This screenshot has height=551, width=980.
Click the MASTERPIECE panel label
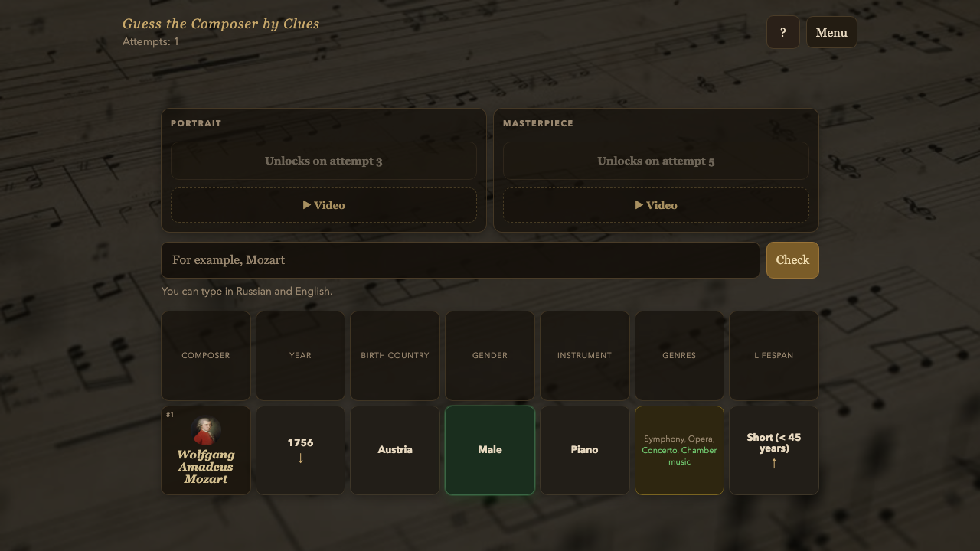538,123
